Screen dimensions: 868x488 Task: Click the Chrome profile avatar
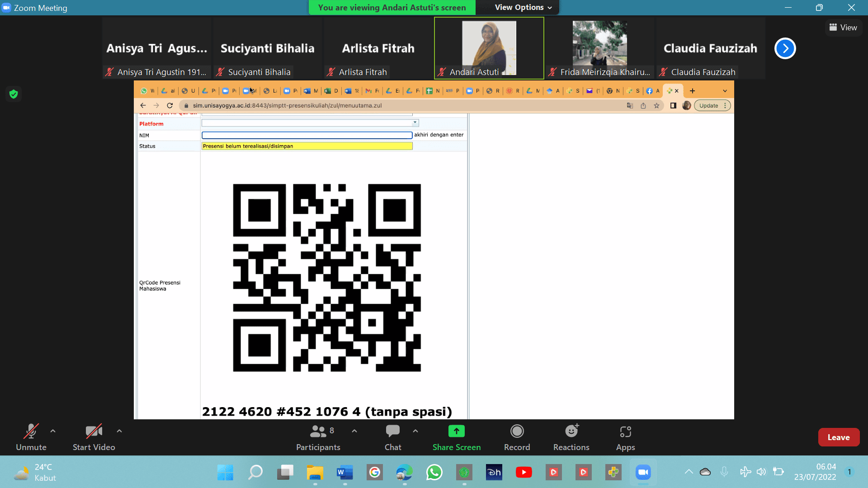(x=686, y=105)
